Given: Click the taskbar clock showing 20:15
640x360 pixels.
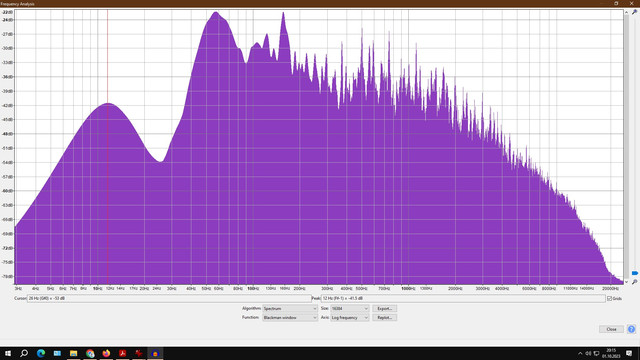Looking at the screenshot, I should [611, 353].
